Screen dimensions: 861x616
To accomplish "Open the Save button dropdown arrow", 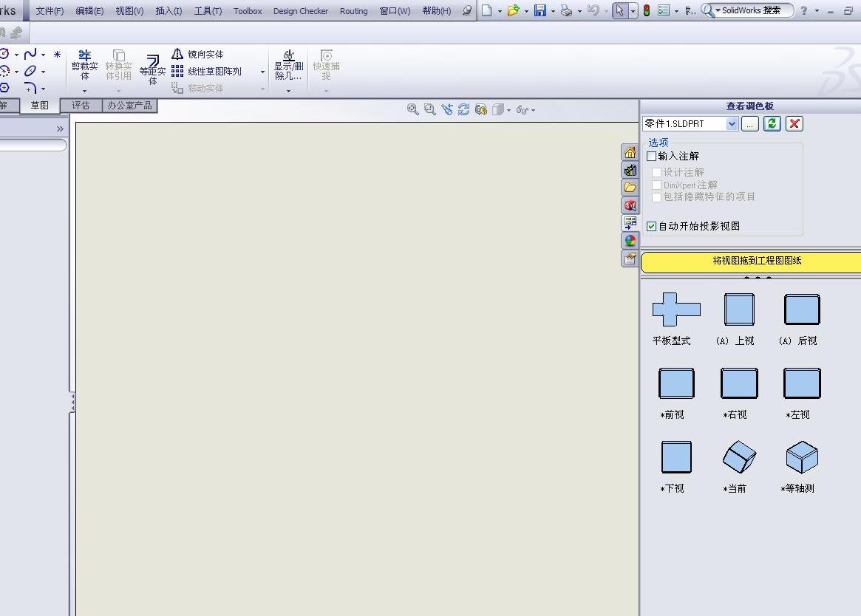I will pyautogui.click(x=553, y=11).
